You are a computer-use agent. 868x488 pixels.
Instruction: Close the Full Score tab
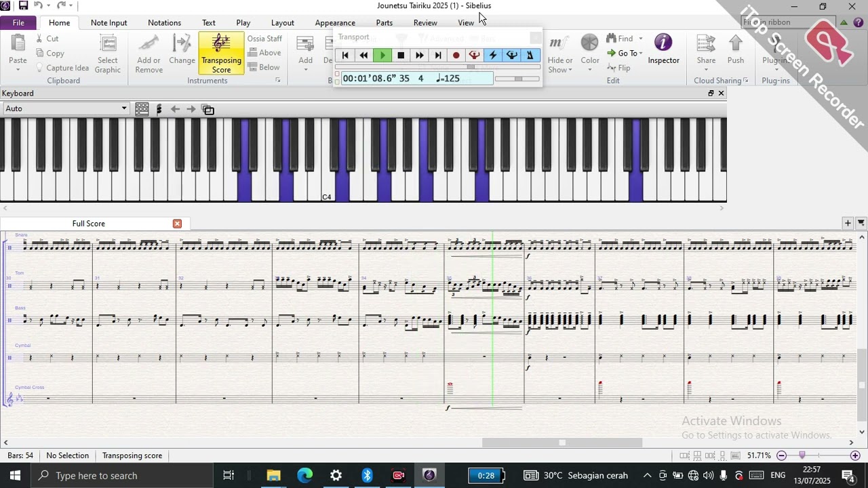[x=177, y=224]
